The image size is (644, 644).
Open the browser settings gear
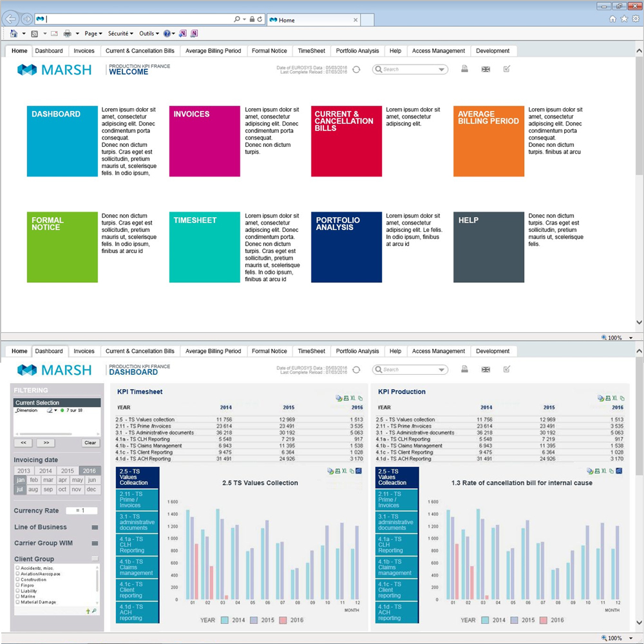point(636,19)
